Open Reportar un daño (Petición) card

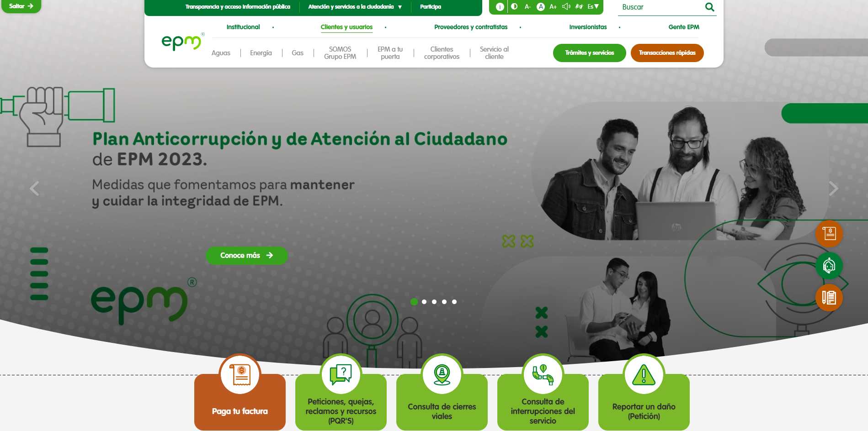click(x=644, y=402)
